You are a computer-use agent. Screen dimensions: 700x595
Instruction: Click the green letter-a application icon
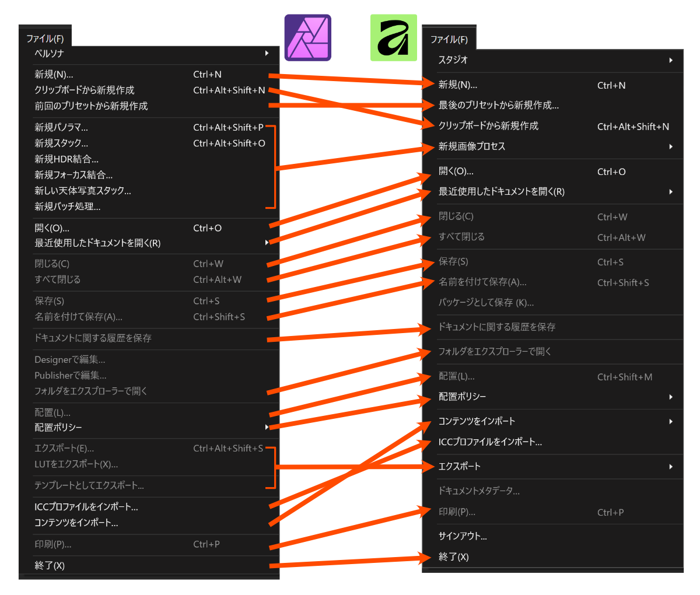(x=394, y=38)
